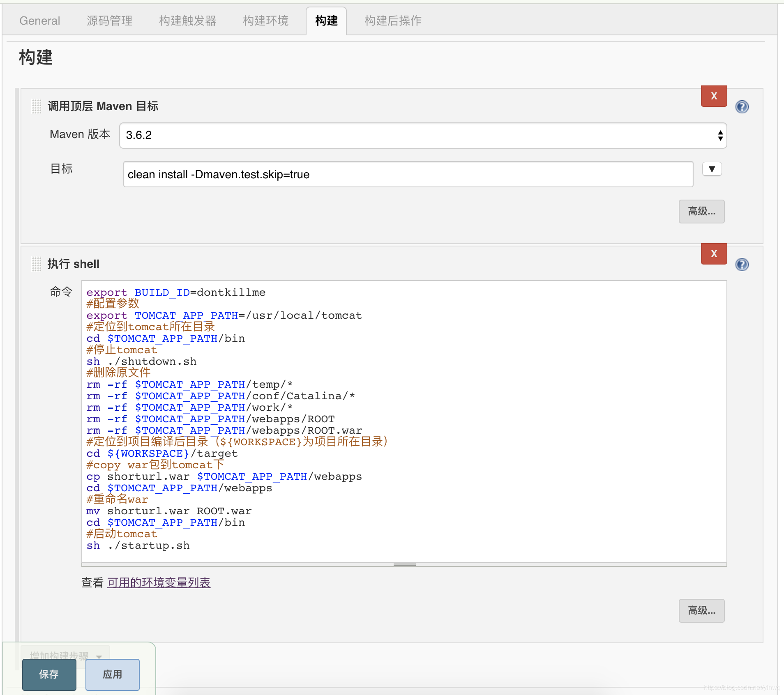Click the 'cp shorturl.war' command line
The width and height of the screenshot is (784, 695).
coord(224,476)
